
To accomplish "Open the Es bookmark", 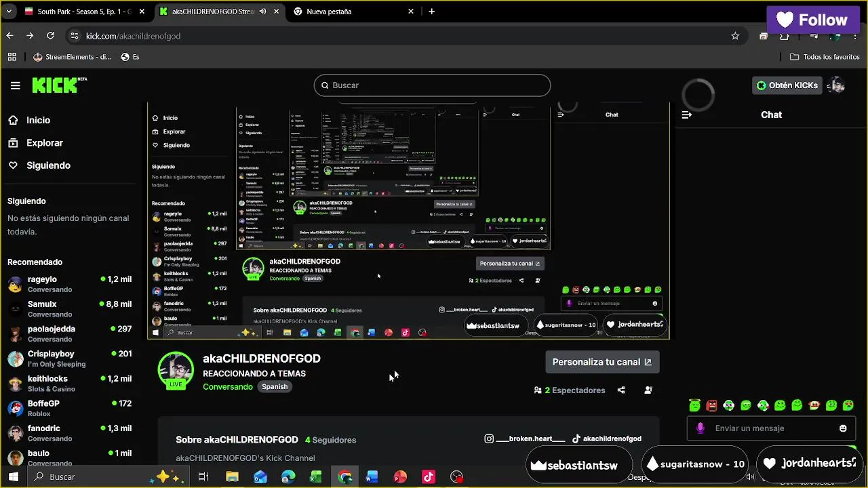I will [x=130, y=57].
